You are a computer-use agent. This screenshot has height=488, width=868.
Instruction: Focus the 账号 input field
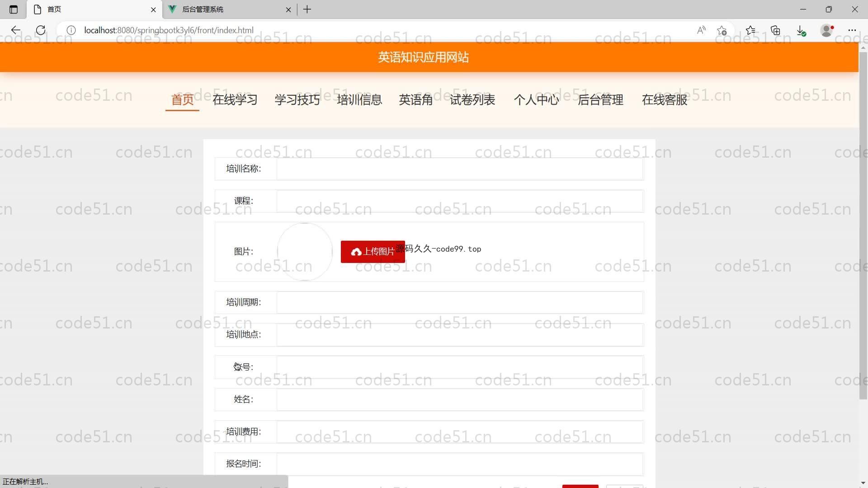point(460,367)
